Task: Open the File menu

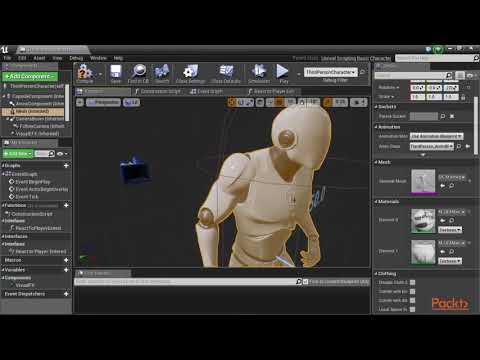Action: coord(7,58)
